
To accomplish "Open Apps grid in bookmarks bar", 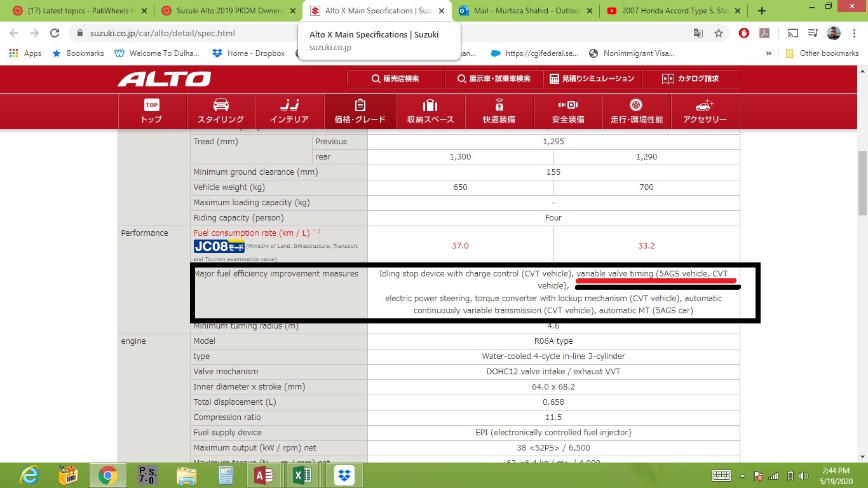I will [x=25, y=53].
